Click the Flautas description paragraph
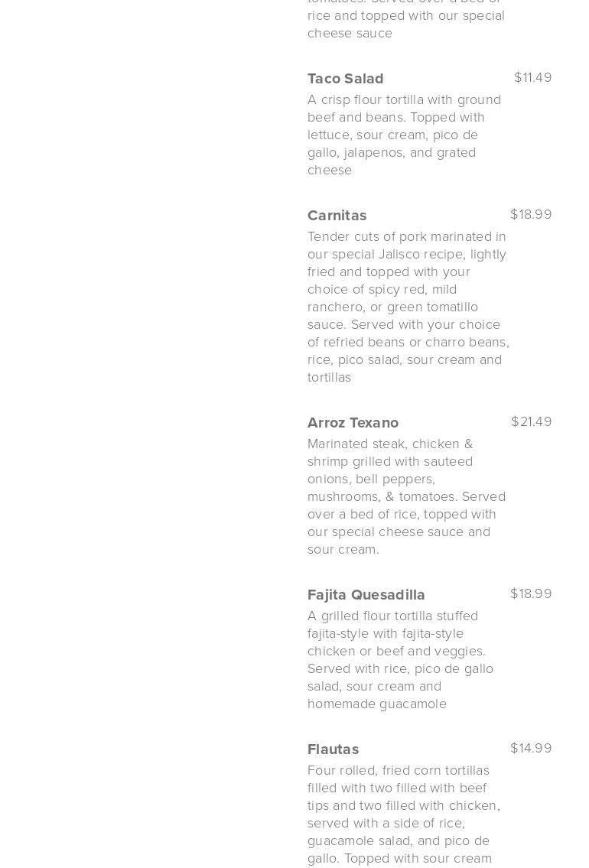Viewport: 589px width, 868px height. pyautogui.click(x=403, y=814)
